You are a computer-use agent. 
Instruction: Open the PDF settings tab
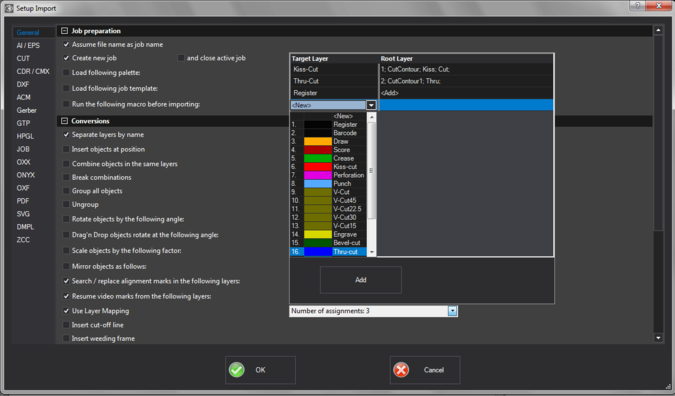click(x=23, y=201)
